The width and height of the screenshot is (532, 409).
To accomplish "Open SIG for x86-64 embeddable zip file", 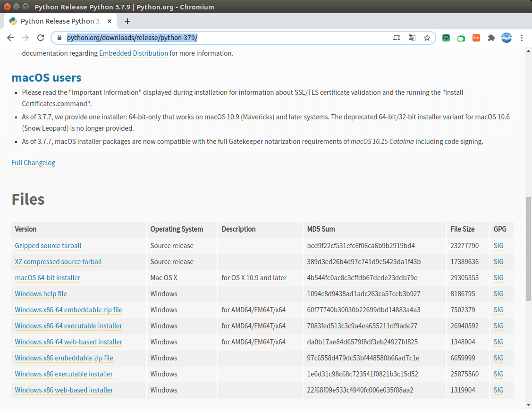I will pos(498,310).
